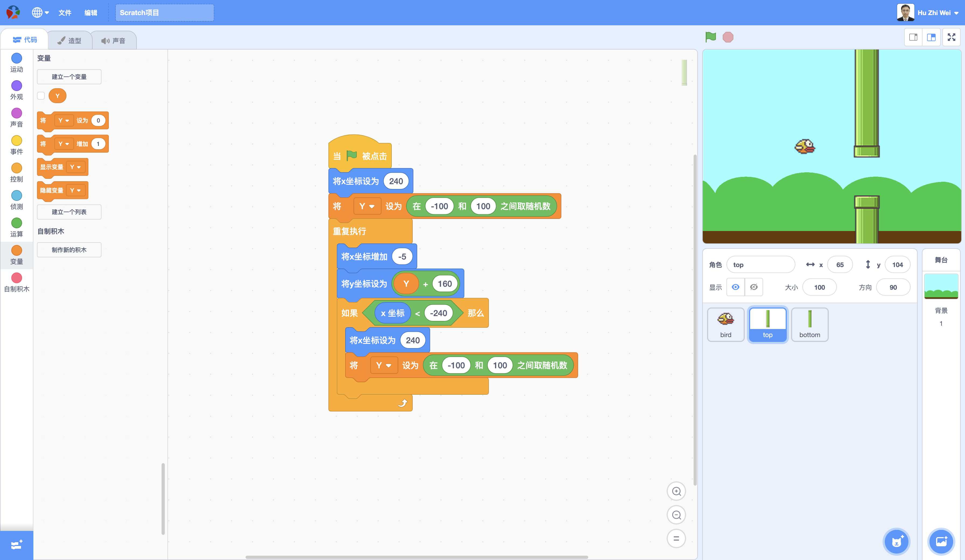The image size is (965, 560).
Task: Switch to small stage layout
Action: 913,37
